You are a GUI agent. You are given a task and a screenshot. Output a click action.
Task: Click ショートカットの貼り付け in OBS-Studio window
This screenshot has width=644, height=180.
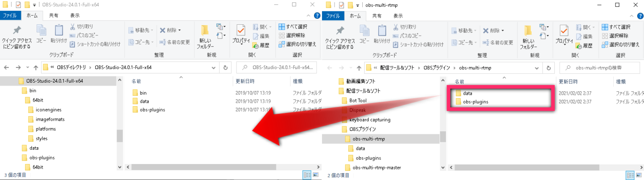[95, 44]
